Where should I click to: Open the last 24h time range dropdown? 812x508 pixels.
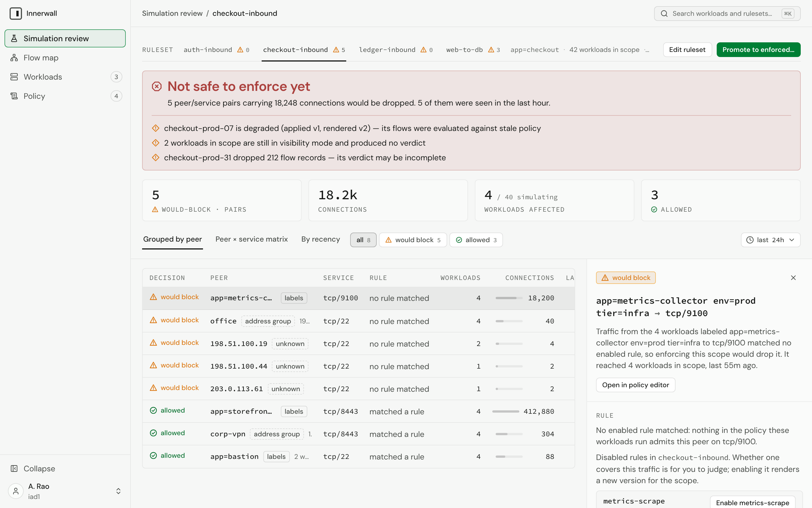coord(770,240)
